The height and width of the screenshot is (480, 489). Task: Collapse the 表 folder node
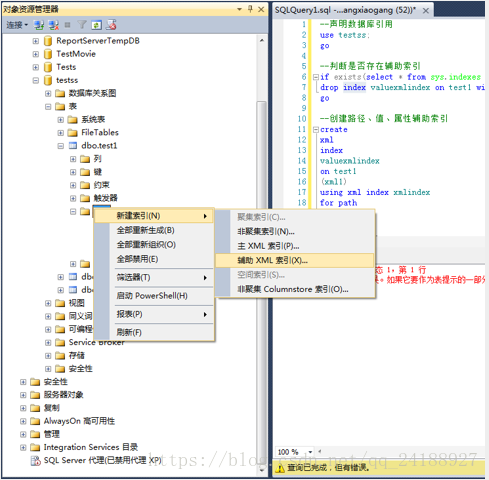(48, 107)
